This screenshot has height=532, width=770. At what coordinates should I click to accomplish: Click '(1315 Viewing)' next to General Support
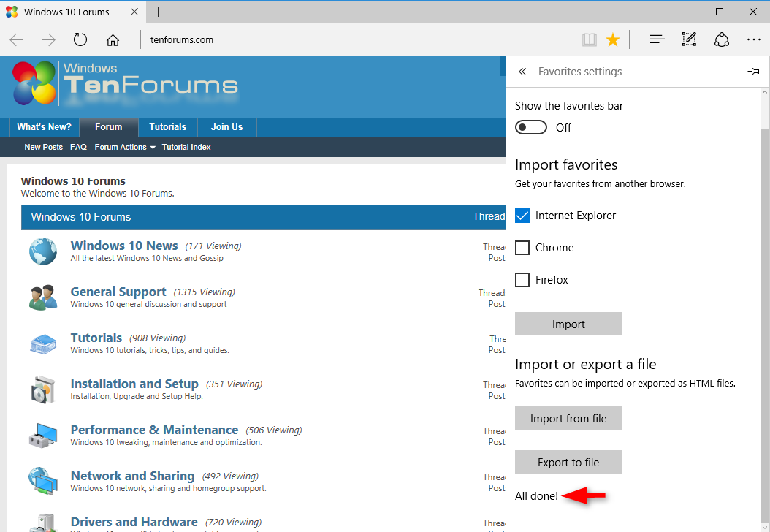tap(205, 292)
